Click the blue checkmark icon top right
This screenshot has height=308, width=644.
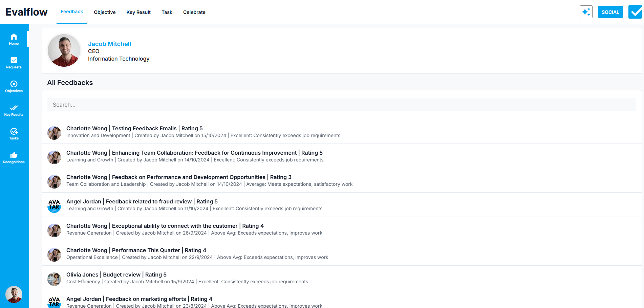[x=635, y=12]
